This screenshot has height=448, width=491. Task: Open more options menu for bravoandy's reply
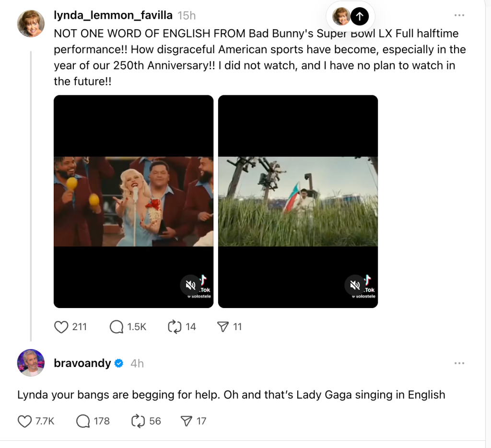[x=459, y=363]
